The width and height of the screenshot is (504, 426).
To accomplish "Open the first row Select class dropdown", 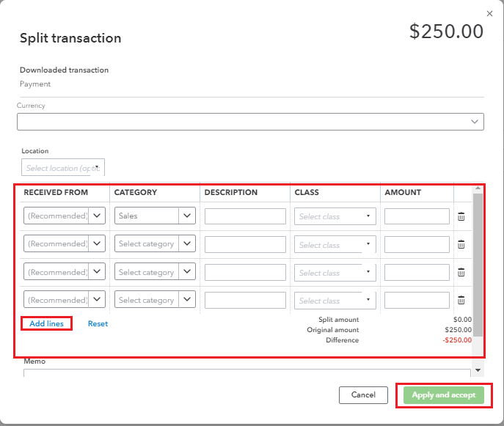I will point(335,216).
